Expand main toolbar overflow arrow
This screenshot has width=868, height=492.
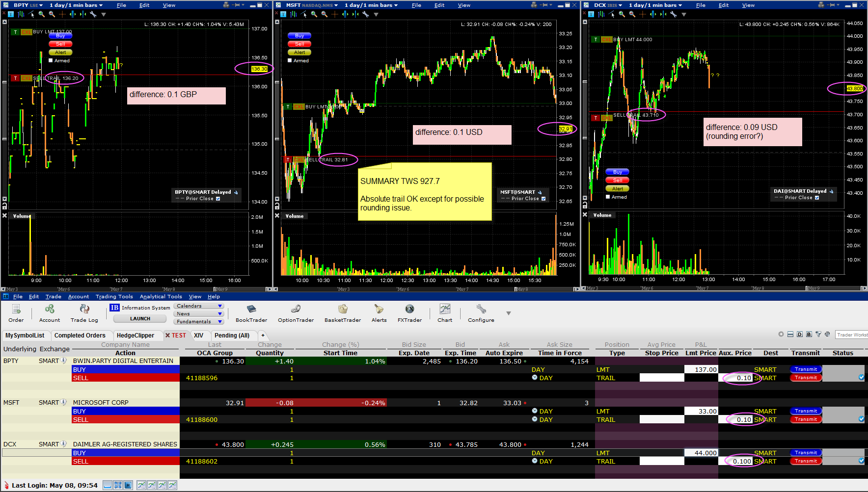pos(509,313)
